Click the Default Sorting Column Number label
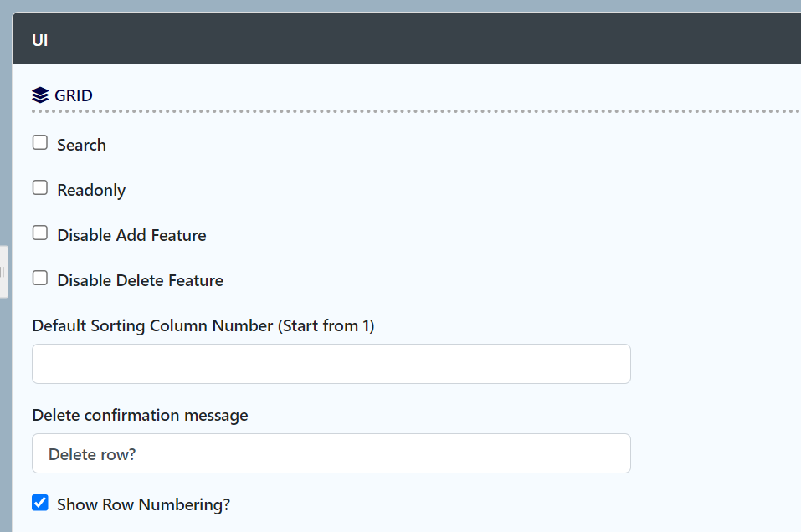801x532 pixels. click(x=203, y=325)
